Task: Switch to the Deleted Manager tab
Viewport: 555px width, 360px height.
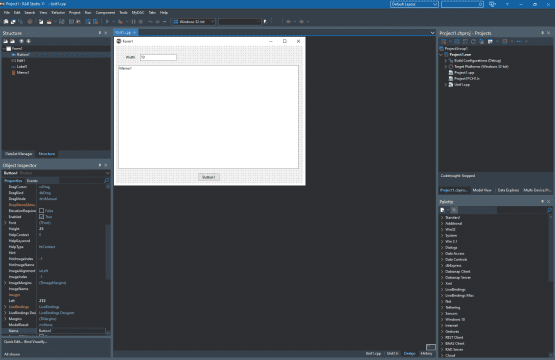Action: tap(18, 154)
